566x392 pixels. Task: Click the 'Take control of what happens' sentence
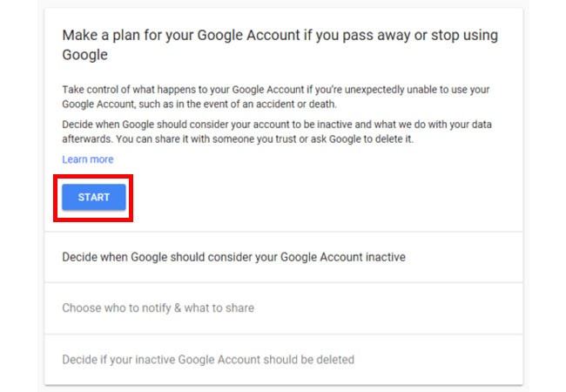pos(139,89)
